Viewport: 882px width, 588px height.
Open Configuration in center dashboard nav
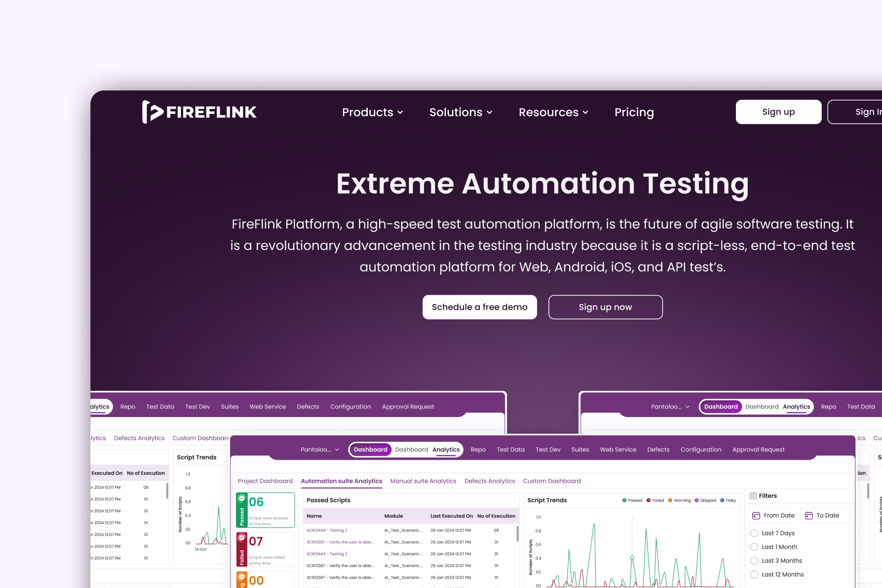pyautogui.click(x=701, y=450)
